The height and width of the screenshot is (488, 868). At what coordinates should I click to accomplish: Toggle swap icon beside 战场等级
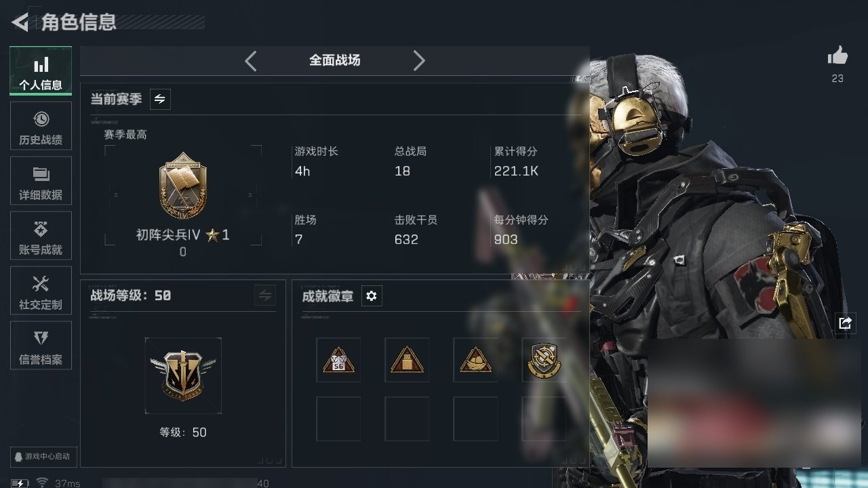[265, 296]
